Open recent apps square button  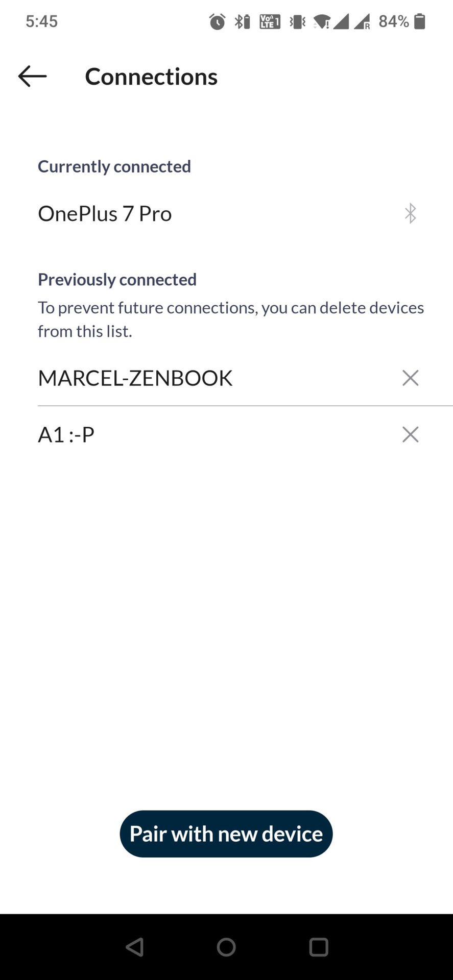tap(318, 947)
